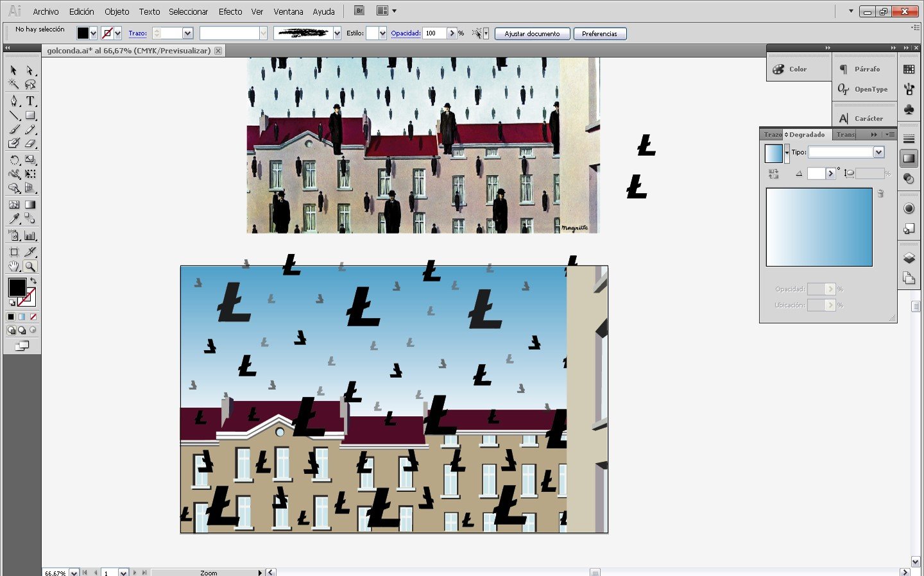Select the Eraser tool
The width and height of the screenshot is (924, 576).
click(30, 144)
